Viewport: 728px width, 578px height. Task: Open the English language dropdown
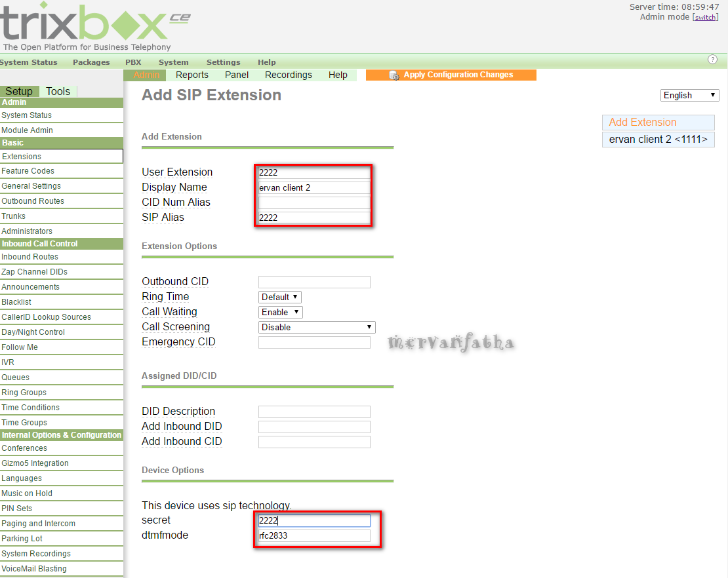[x=689, y=95]
